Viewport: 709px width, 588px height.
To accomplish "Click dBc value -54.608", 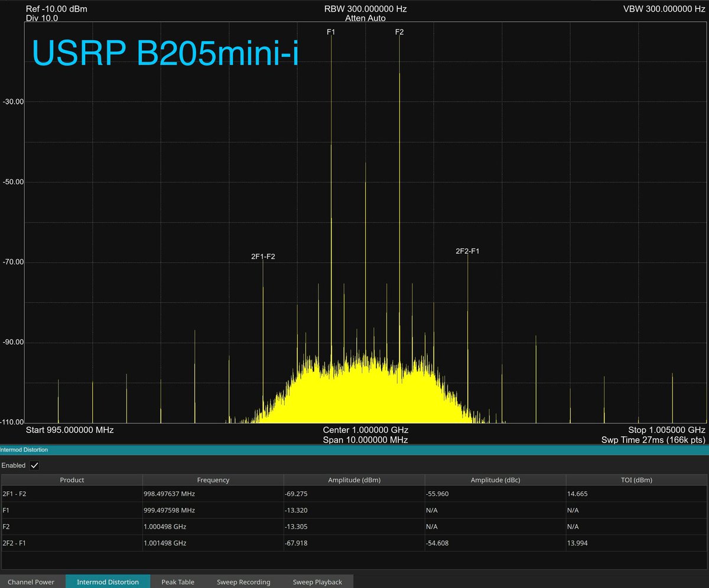I will pyautogui.click(x=437, y=543).
